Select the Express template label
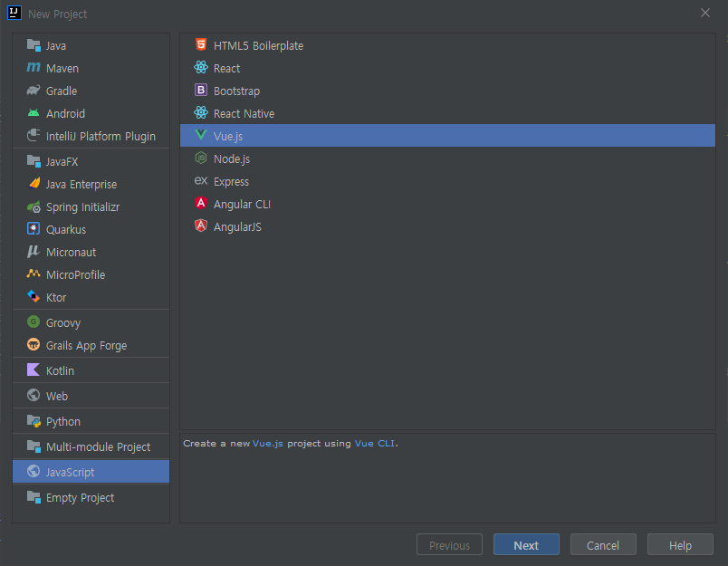728x566 pixels. pyautogui.click(x=231, y=182)
